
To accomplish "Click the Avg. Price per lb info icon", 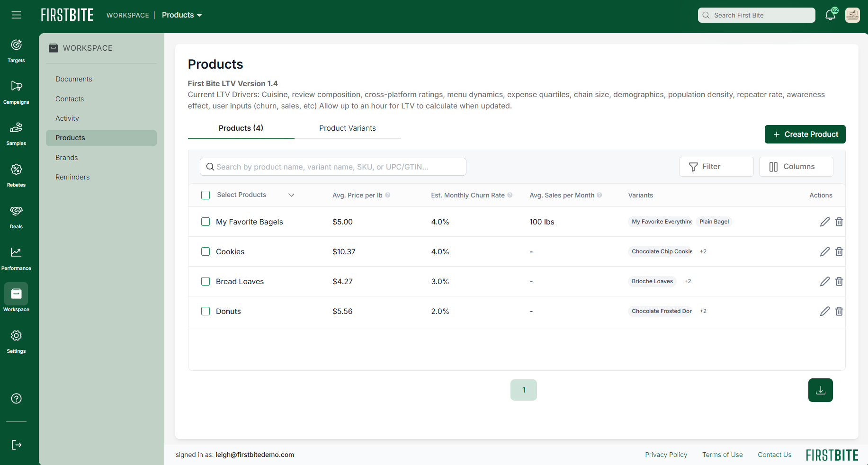I will pos(388,195).
